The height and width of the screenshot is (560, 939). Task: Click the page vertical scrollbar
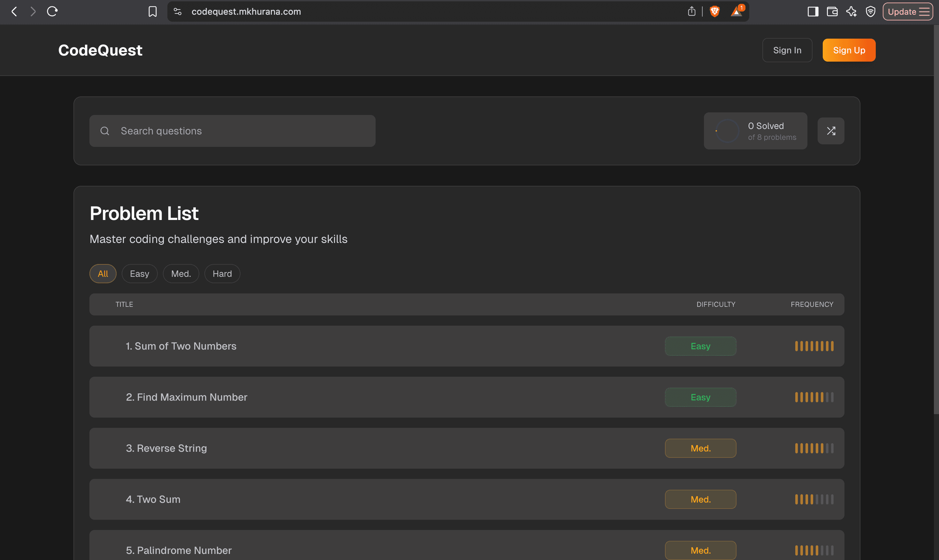click(x=936, y=219)
